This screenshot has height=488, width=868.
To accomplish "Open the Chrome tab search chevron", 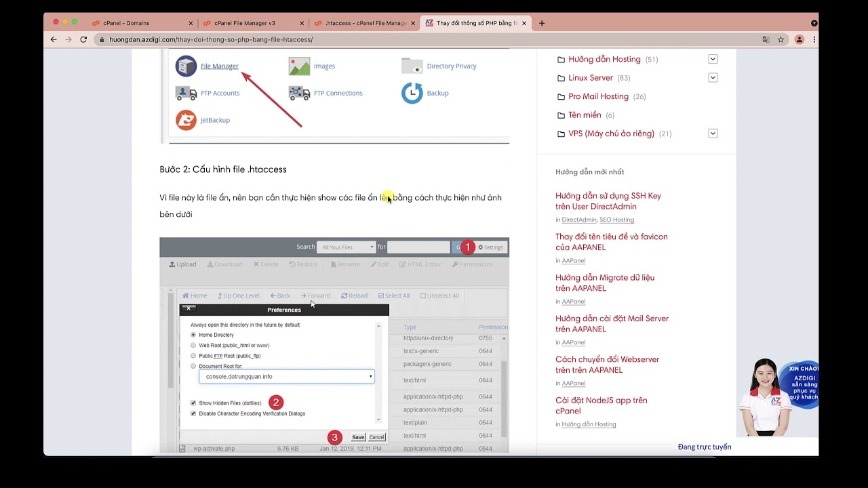I will [x=814, y=23].
